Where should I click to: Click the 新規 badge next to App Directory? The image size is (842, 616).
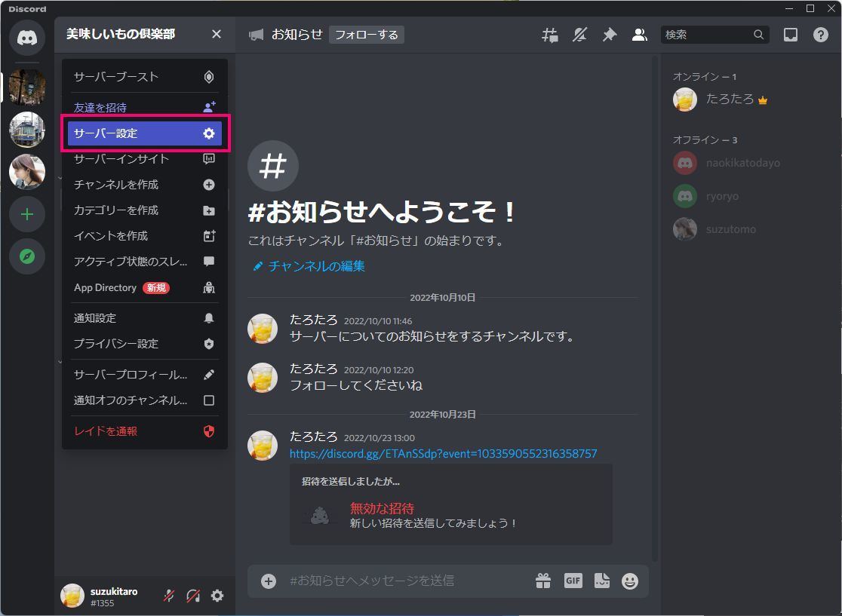tap(156, 287)
